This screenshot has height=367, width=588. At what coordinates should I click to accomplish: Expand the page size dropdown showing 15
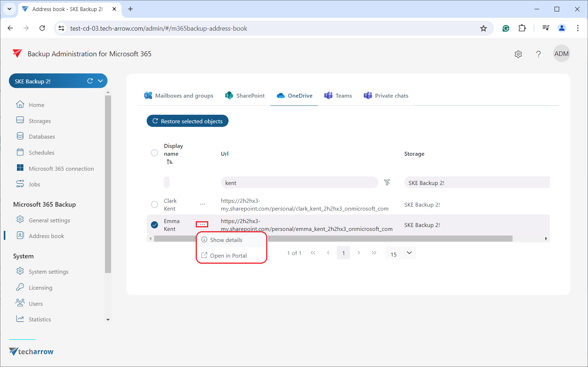click(400, 253)
